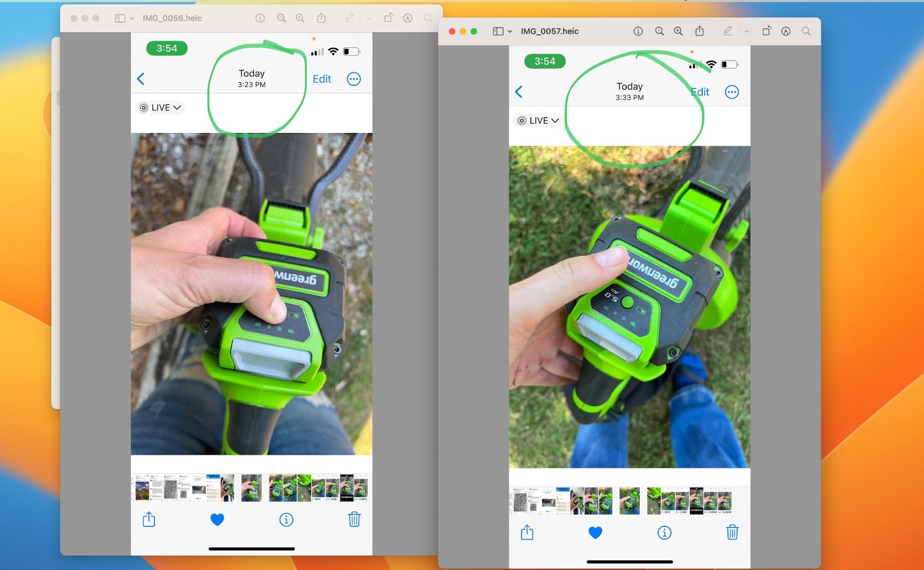Tap the share icon below IMG_0056.heic photo
Viewport: 924px width, 570px height.
click(x=149, y=519)
